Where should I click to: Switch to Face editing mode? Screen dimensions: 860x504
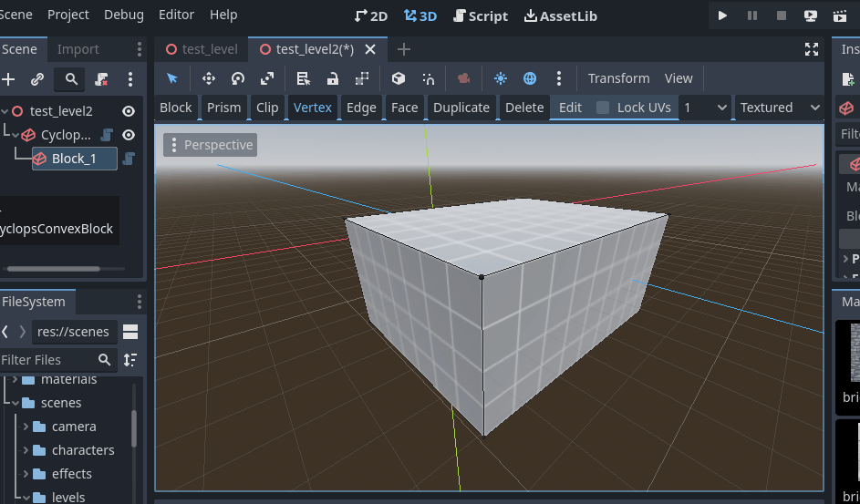405,108
